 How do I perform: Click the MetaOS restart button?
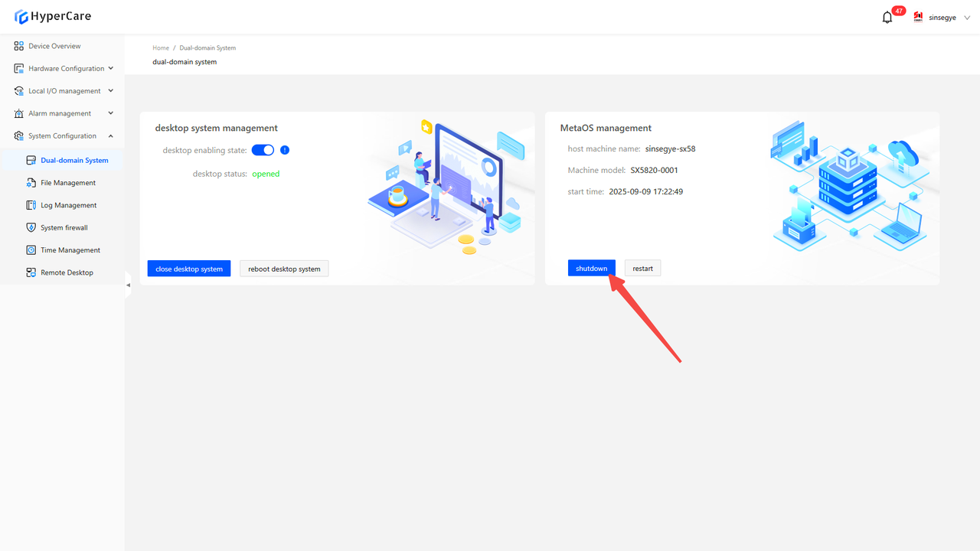pyautogui.click(x=643, y=268)
